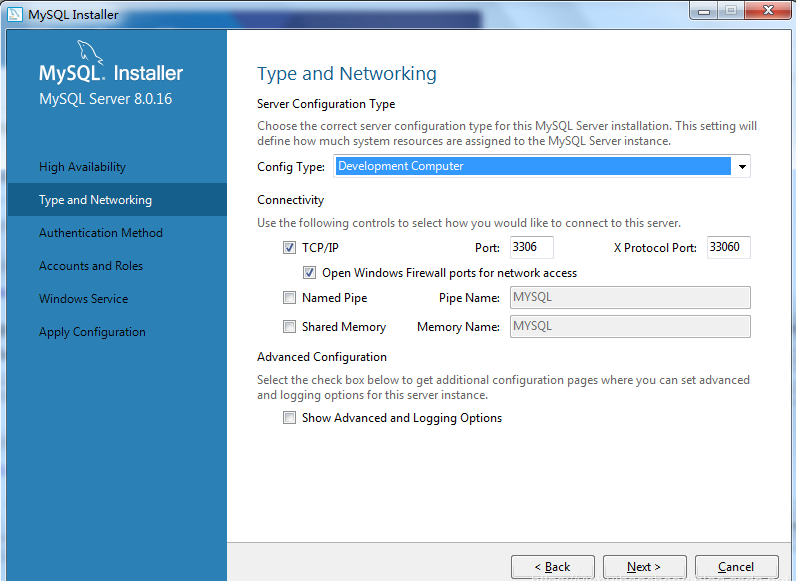Select the Development Computer combo box value
Viewport: 796px width, 581px height.
point(533,166)
